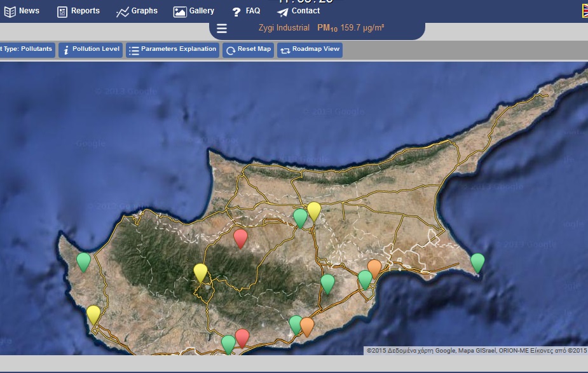Click the green marker at eastern cape
The width and height of the screenshot is (588, 373).
pyautogui.click(x=477, y=262)
